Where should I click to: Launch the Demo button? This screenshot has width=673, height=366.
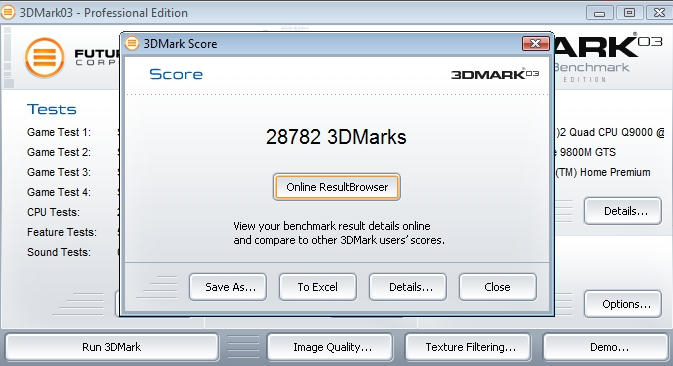[606, 347]
